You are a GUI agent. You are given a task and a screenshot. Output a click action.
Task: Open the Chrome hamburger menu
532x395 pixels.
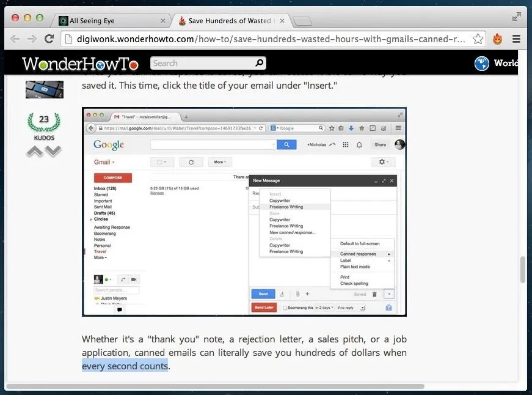[516, 39]
